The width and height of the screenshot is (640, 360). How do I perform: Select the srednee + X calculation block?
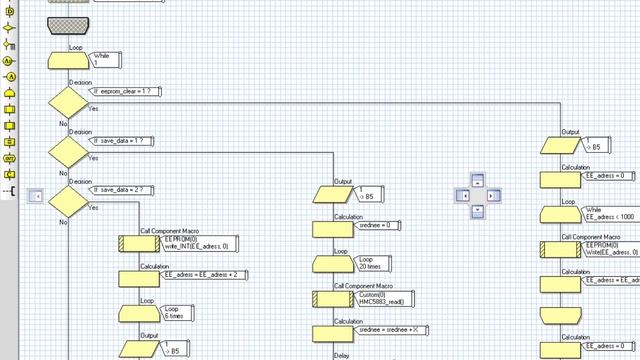[333, 334]
